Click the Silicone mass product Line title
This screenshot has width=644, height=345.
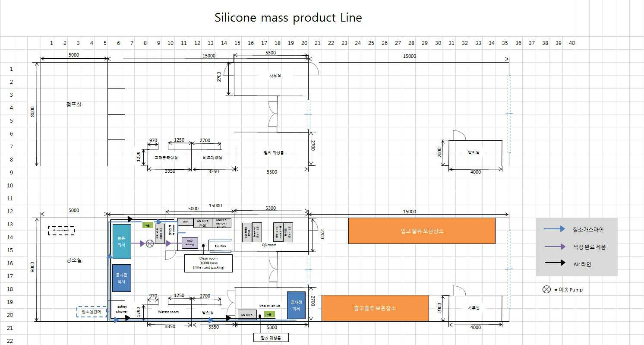288,18
